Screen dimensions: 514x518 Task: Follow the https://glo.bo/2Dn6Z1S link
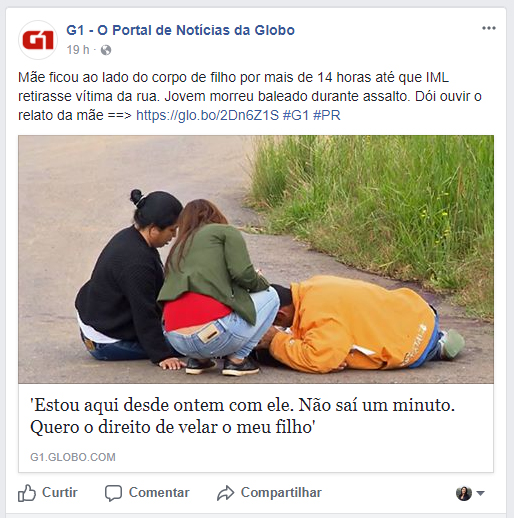207,115
